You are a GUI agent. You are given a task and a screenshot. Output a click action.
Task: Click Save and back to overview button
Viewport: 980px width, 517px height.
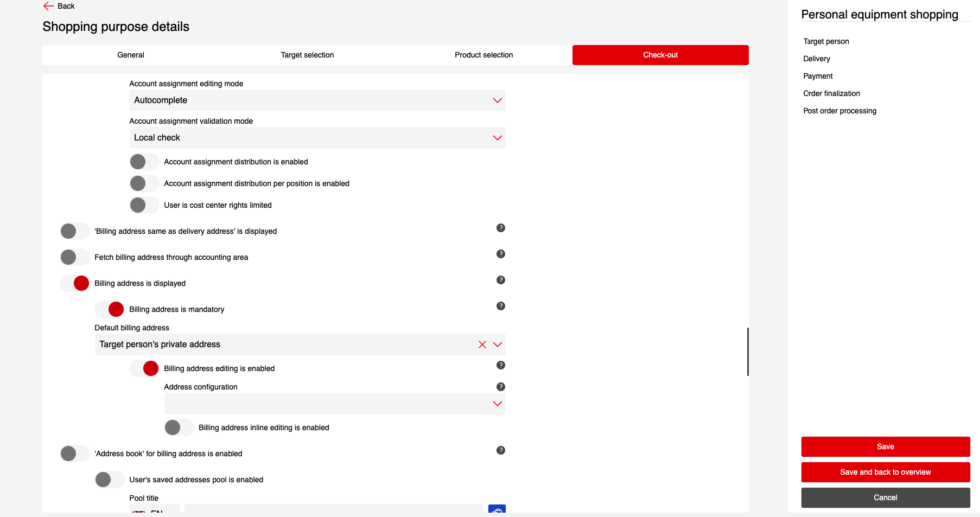point(885,472)
